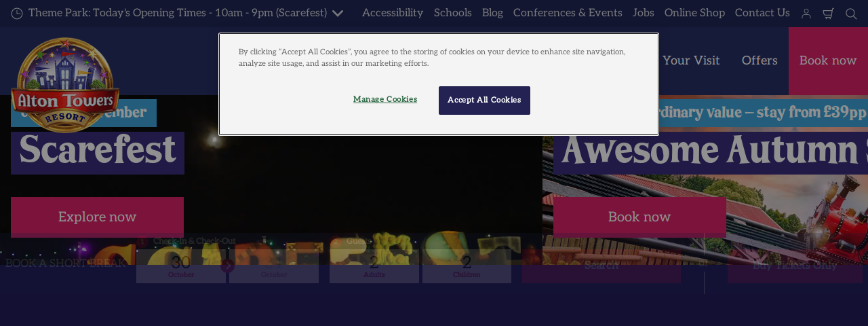Open Contact Us page
868x326 pixels.
point(762,13)
